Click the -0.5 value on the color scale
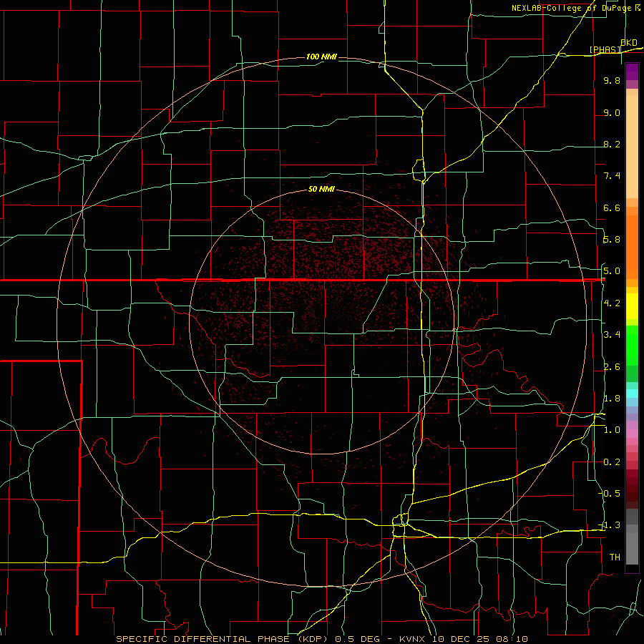 610,493
